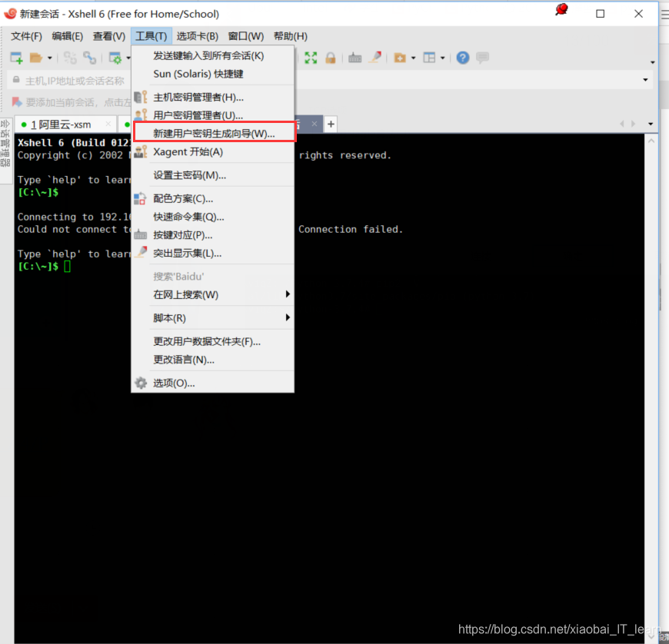Click the New Session toolbar icon

17,58
